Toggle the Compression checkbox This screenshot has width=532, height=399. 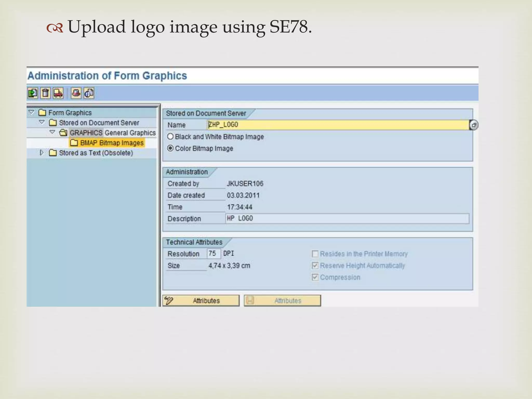pyautogui.click(x=315, y=277)
